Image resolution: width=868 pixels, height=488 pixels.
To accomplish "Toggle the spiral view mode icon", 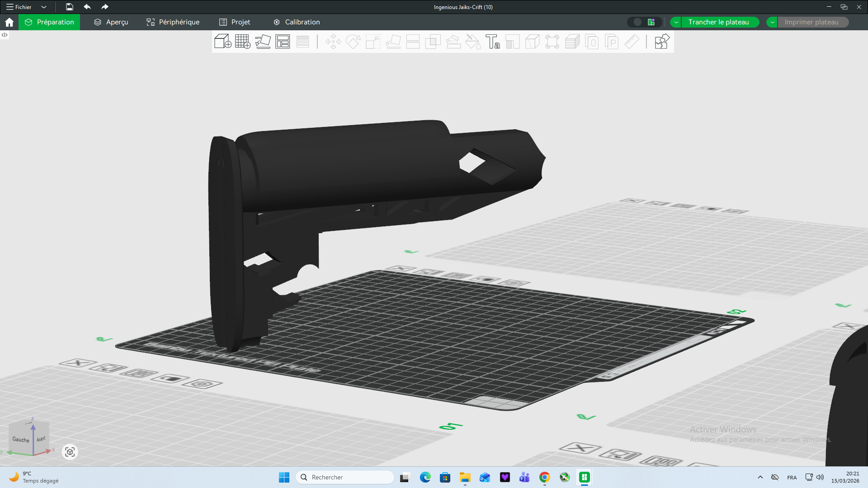I will coord(637,22).
